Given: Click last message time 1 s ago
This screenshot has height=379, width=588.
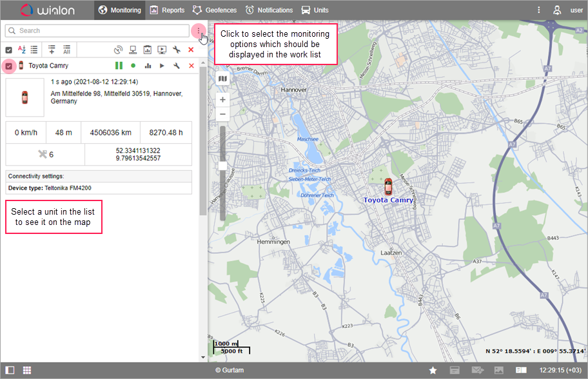Looking at the screenshot, I should point(95,82).
